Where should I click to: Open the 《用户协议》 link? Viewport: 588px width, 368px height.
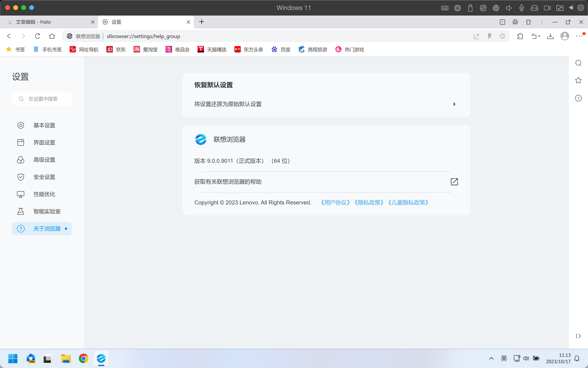335,202
